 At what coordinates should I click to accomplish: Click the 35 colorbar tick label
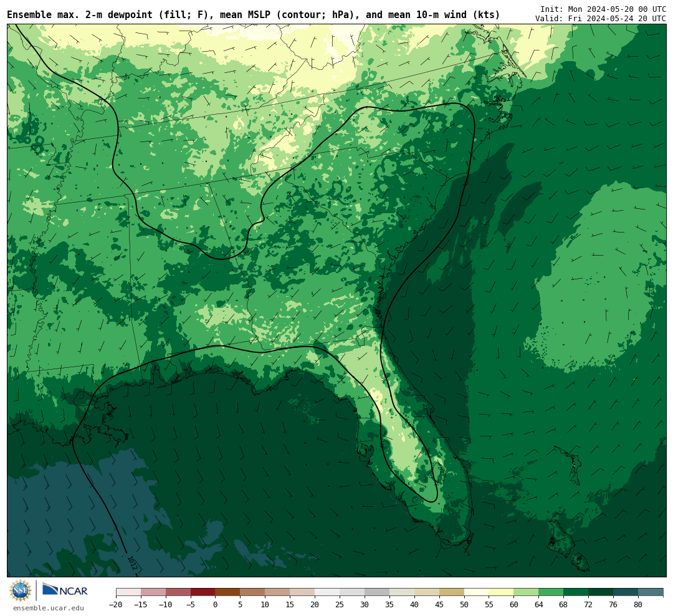(x=389, y=605)
